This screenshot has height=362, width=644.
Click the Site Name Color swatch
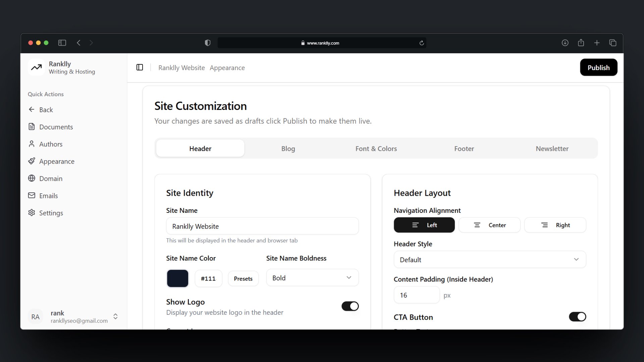tap(177, 278)
